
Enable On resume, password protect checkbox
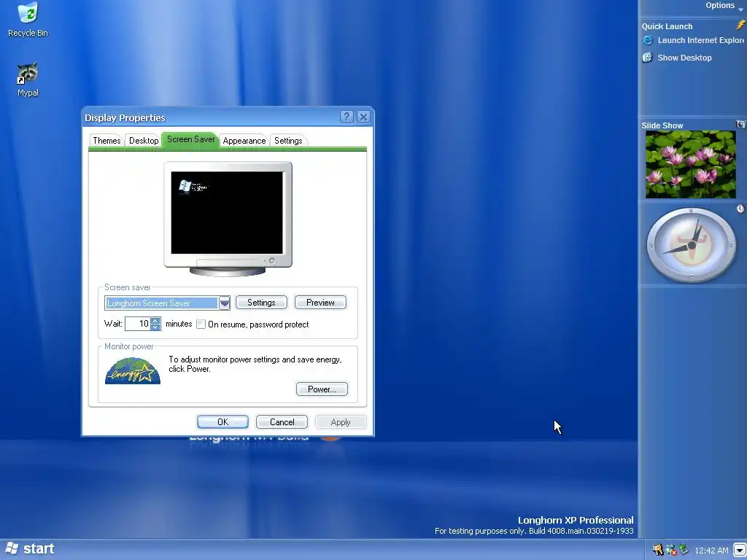coord(201,324)
